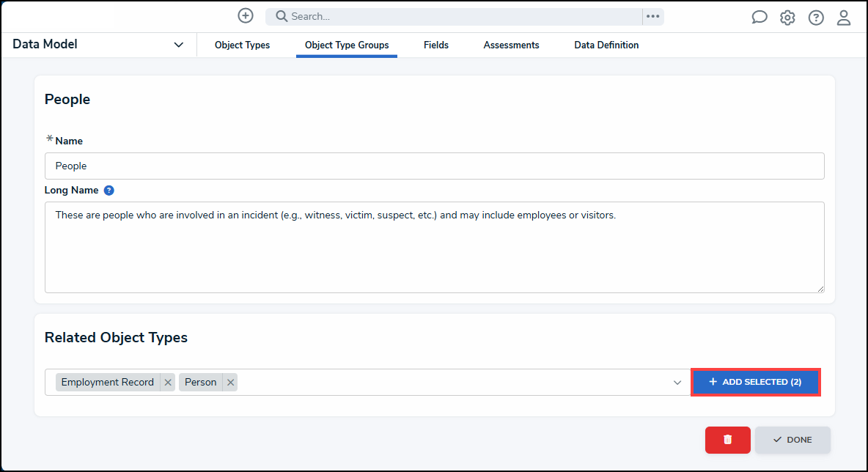
Task: Click the Done button
Action: coord(792,440)
